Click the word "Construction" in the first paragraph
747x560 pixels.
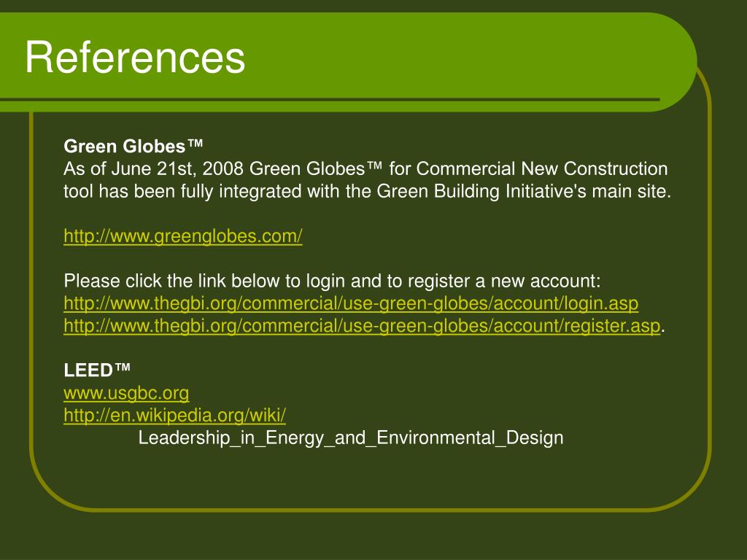[x=616, y=169]
